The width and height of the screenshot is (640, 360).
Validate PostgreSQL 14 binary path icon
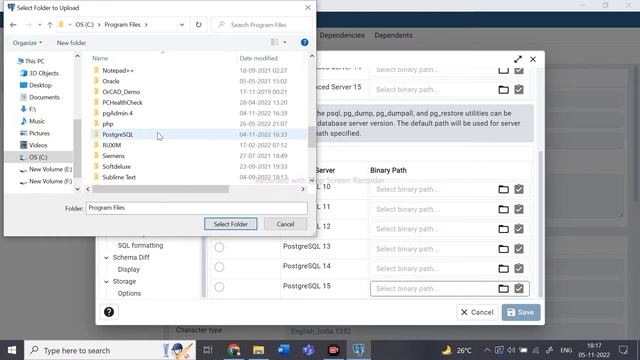click(x=519, y=268)
